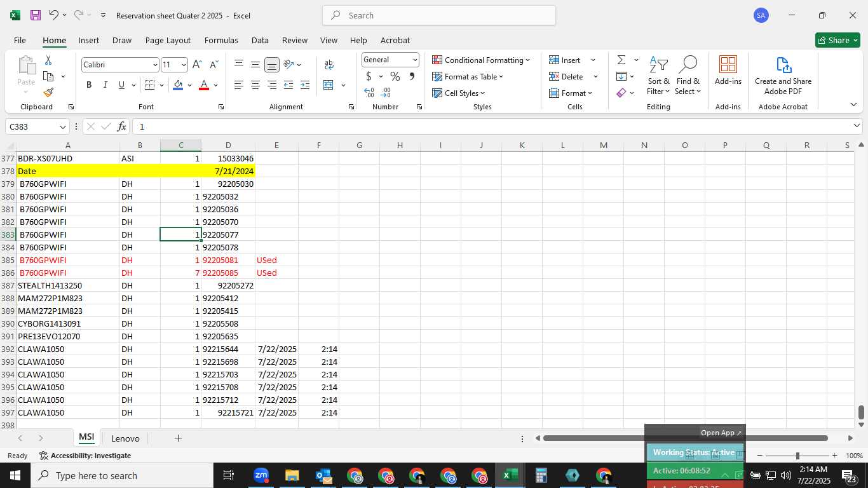This screenshot has width=868, height=488.
Task: Activate the Format Painter brush
Action: [48, 93]
